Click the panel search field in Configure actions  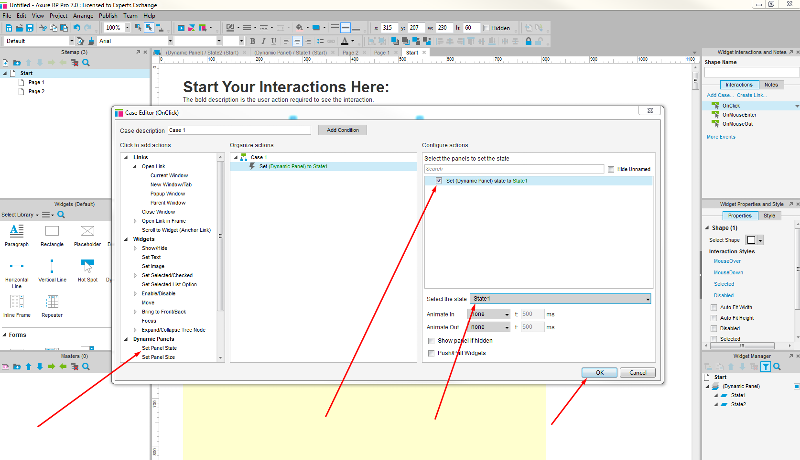514,169
